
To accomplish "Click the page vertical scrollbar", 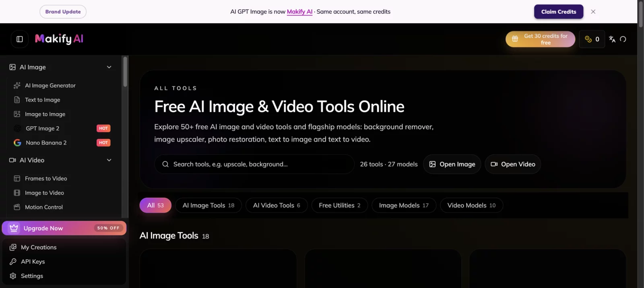I will click(x=641, y=14).
